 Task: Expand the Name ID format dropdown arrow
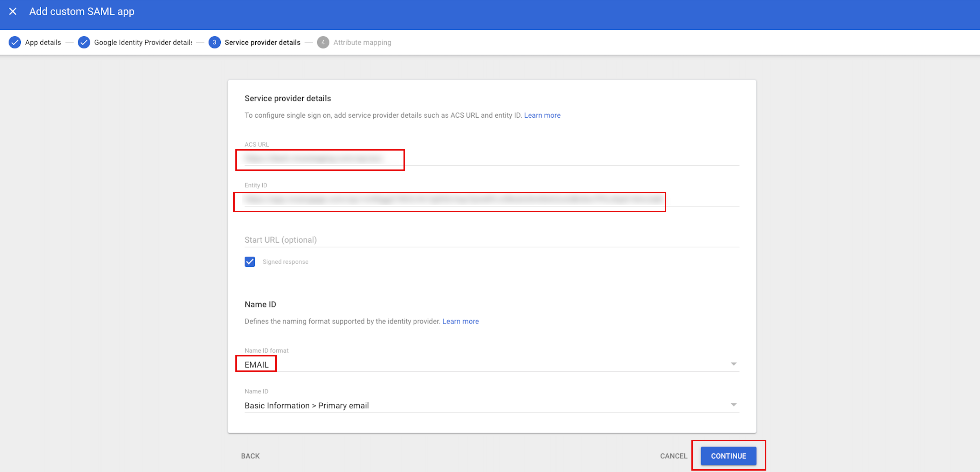pyautogui.click(x=733, y=364)
